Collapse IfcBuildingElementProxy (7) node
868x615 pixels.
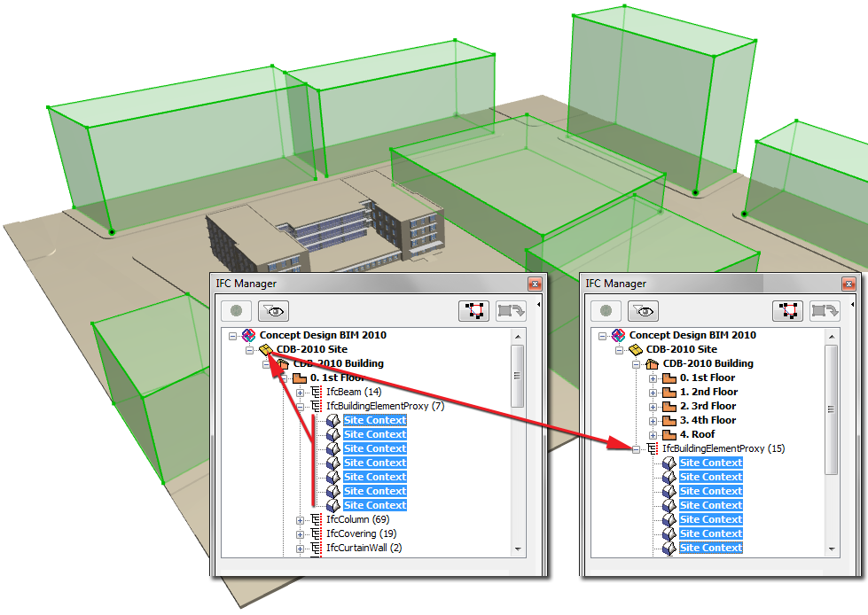click(x=300, y=407)
